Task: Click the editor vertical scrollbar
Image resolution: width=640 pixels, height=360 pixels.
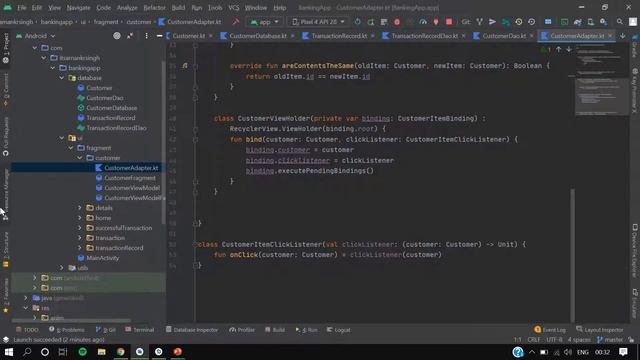Action: pyautogui.click(x=572, y=255)
